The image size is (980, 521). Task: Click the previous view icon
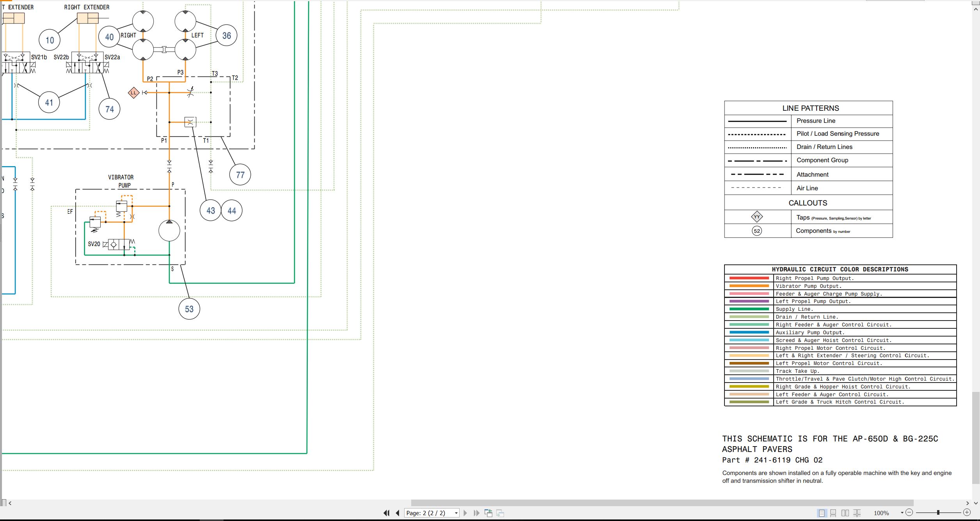[x=488, y=513]
